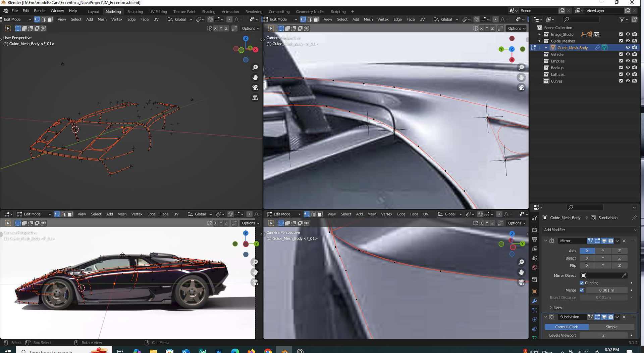Image resolution: width=644 pixels, height=353 pixels.
Task: Click the Levels Viewport value field
Action: [x=603, y=335]
